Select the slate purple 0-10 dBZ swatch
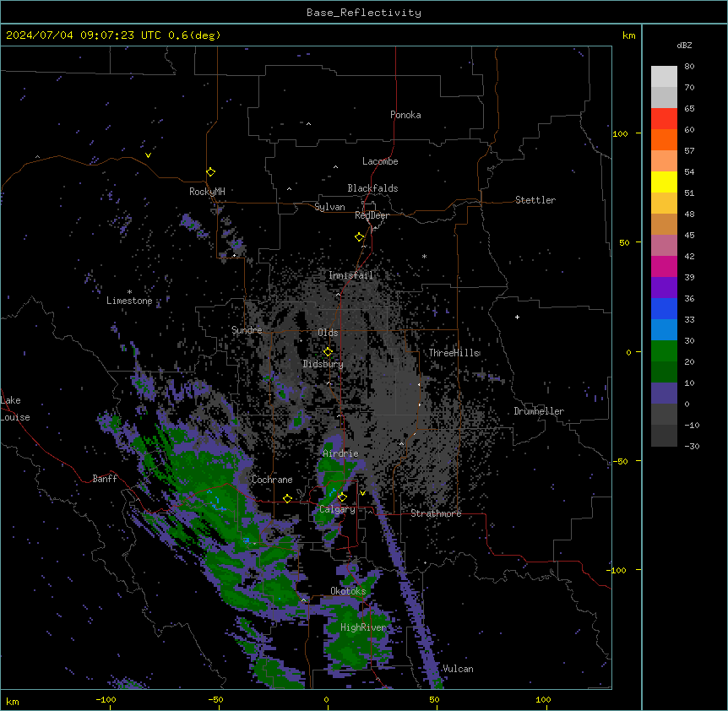Viewport: 728px width, 711px height. click(x=664, y=393)
